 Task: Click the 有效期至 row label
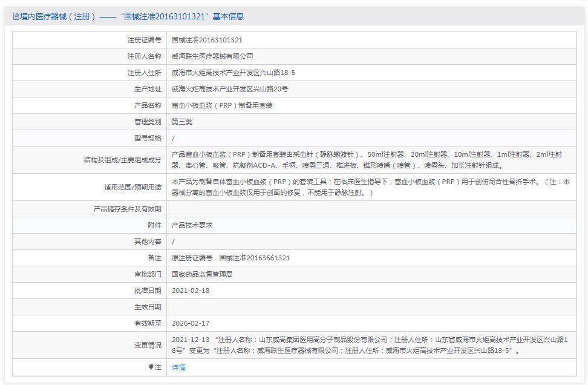pyautogui.click(x=148, y=323)
